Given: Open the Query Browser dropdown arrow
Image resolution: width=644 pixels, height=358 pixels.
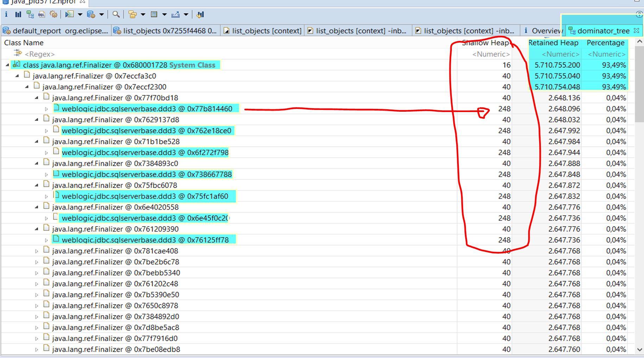Looking at the screenshot, I should 101,15.
